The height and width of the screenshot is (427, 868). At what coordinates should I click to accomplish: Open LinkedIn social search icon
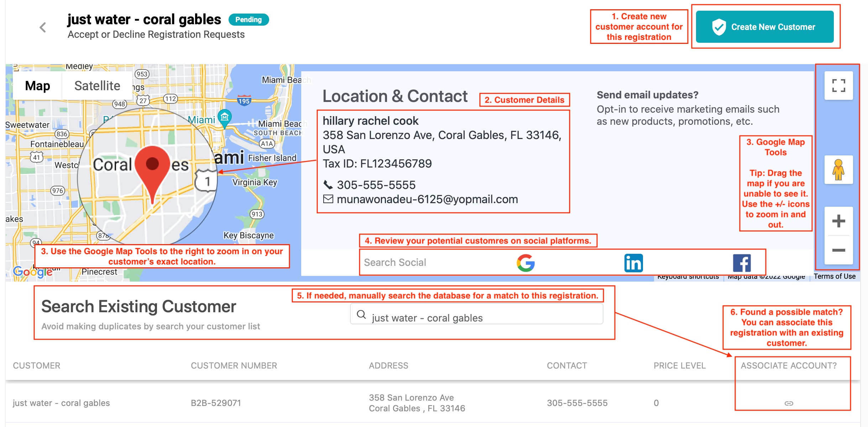pos(633,263)
